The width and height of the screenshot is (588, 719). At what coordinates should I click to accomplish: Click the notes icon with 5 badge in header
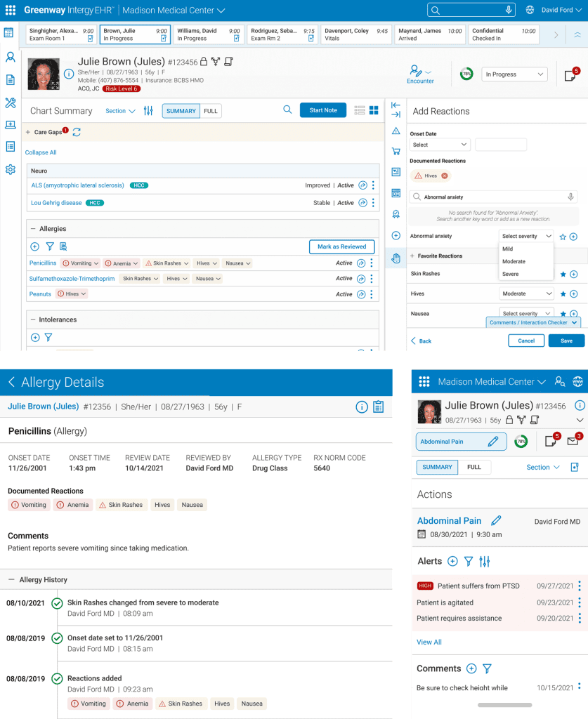point(571,74)
